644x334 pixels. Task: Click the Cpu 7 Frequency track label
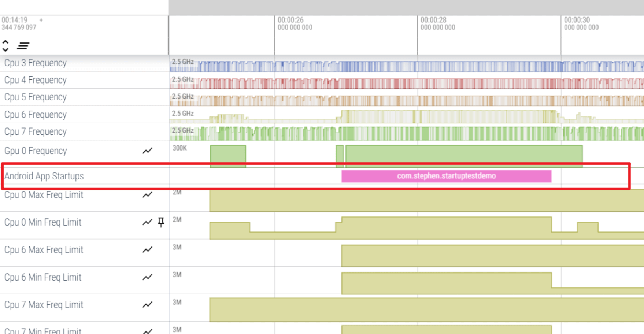click(36, 132)
